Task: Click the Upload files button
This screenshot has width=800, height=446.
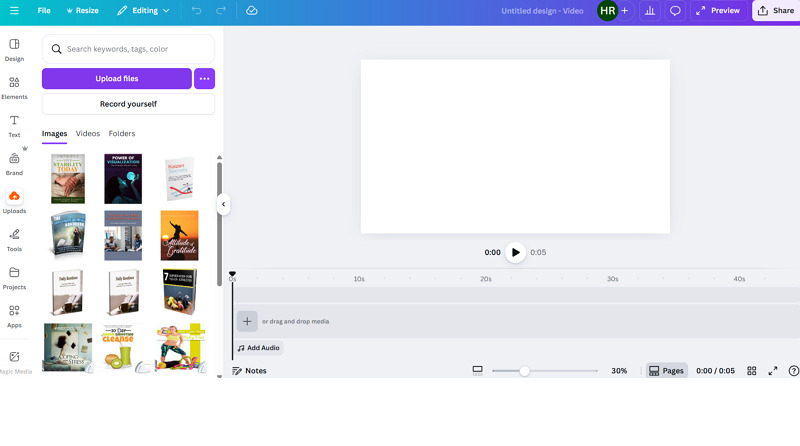Action: (x=116, y=78)
